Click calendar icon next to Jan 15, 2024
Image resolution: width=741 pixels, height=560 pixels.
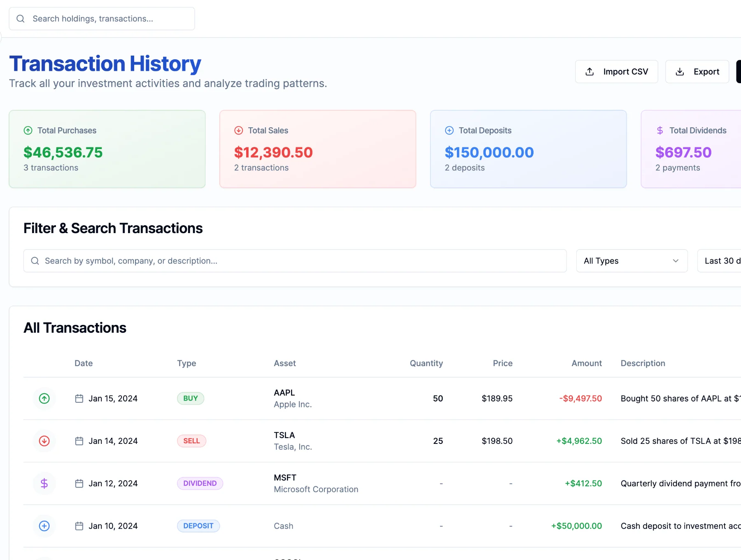[79, 398]
